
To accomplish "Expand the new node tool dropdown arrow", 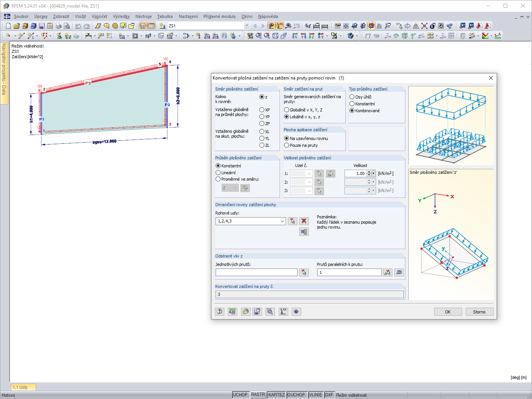I will (15, 36).
